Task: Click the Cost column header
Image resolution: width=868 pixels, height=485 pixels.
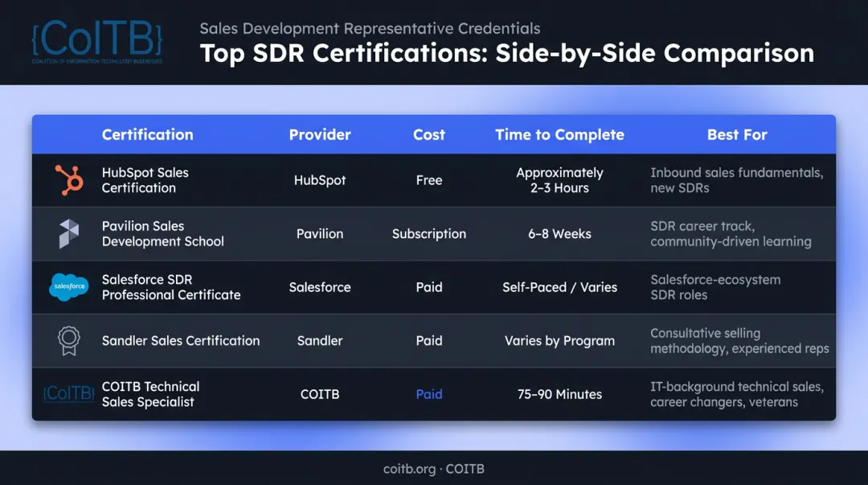Action: click(429, 134)
